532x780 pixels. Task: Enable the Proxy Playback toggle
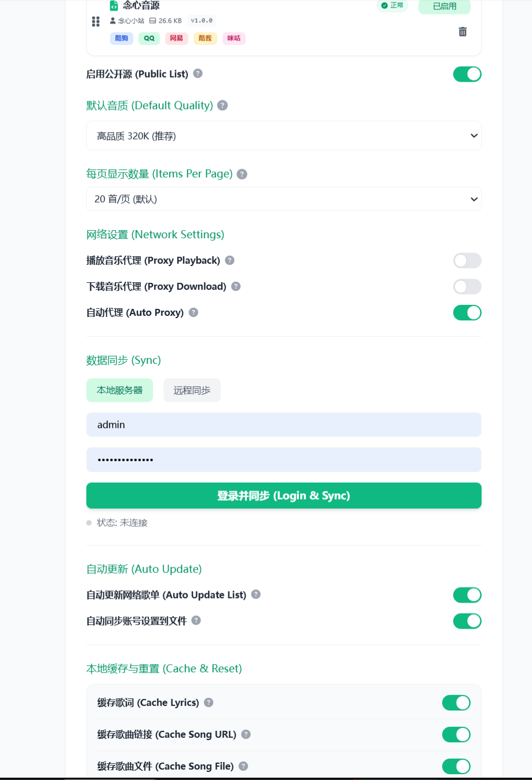click(x=467, y=261)
